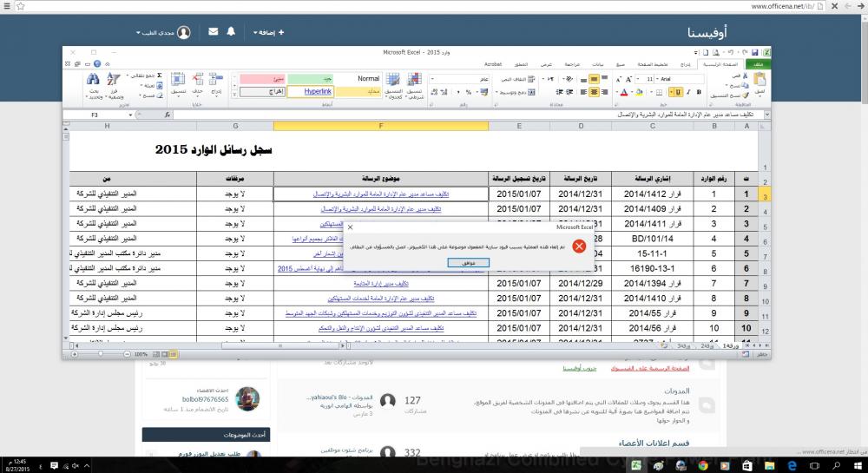This screenshot has height=473, width=868.
Task: Toggle center horizontal alignment
Action: coord(594,92)
